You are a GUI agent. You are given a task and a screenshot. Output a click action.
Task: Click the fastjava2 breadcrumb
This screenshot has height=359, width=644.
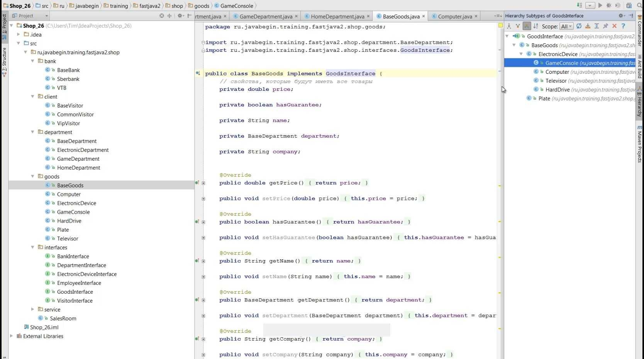pos(147,6)
